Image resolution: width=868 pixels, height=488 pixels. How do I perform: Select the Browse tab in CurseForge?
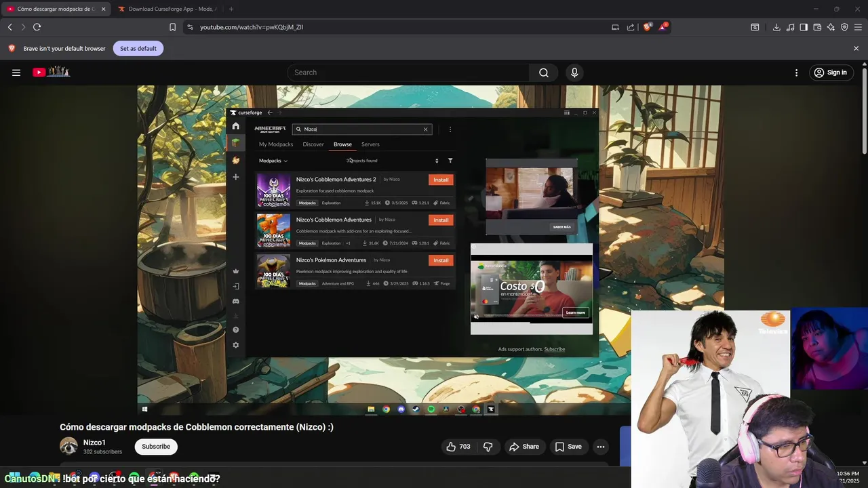(x=342, y=144)
